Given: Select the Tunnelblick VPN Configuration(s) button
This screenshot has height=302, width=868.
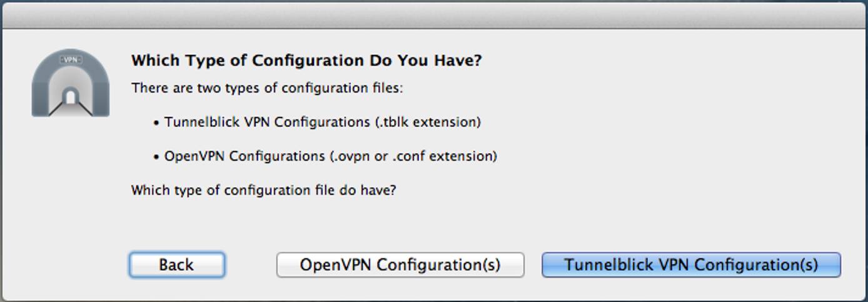Looking at the screenshot, I should 691,264.
